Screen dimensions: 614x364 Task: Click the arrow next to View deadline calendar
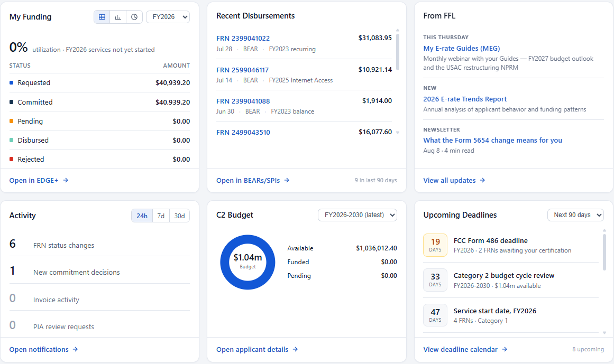505,350
